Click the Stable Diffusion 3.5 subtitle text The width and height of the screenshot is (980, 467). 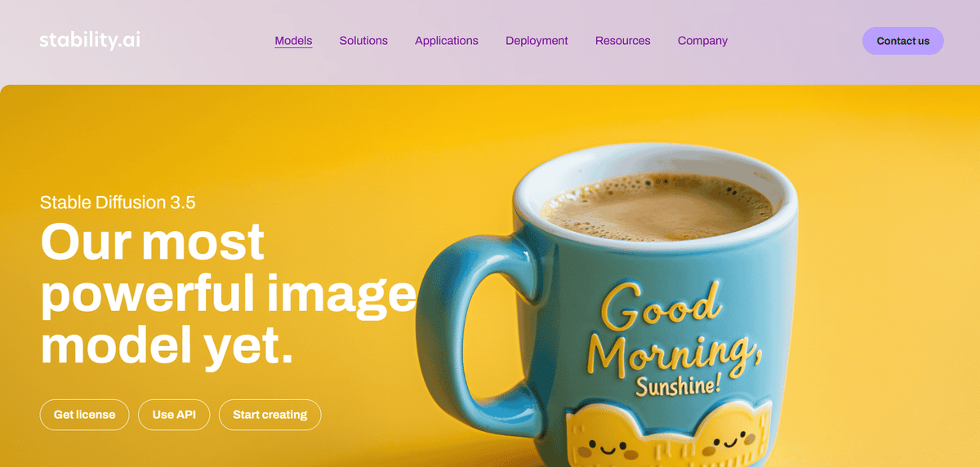(x=118, y=202)
